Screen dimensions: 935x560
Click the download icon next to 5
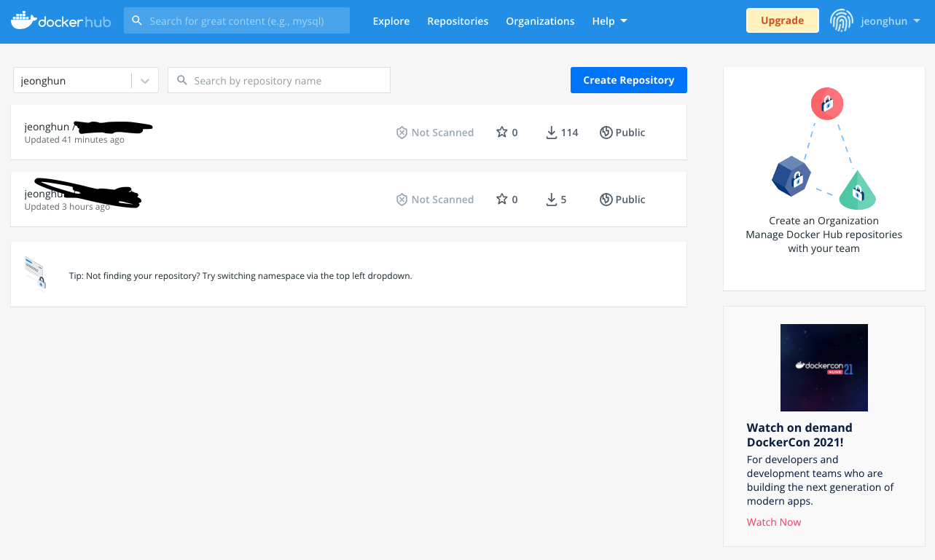tap(552, 200)
